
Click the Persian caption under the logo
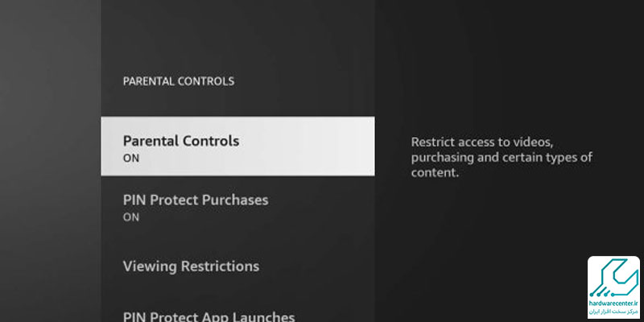pos(613,313)
